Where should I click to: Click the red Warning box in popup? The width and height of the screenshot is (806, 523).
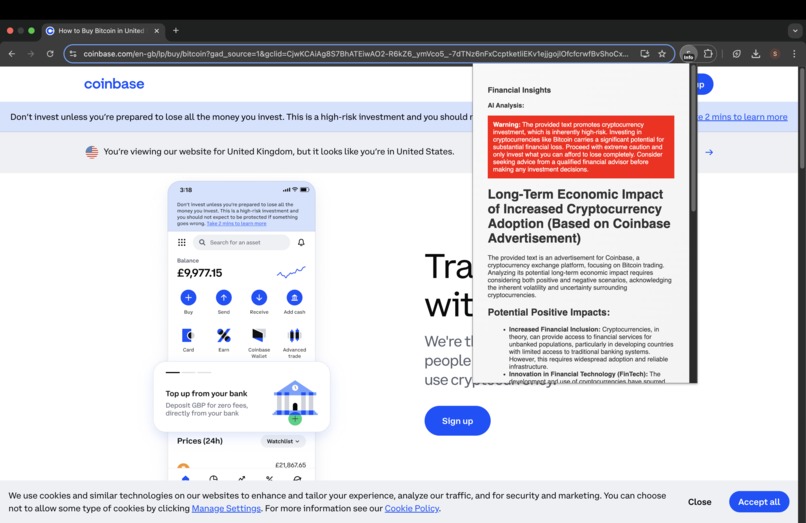click(x=581, y=147)
